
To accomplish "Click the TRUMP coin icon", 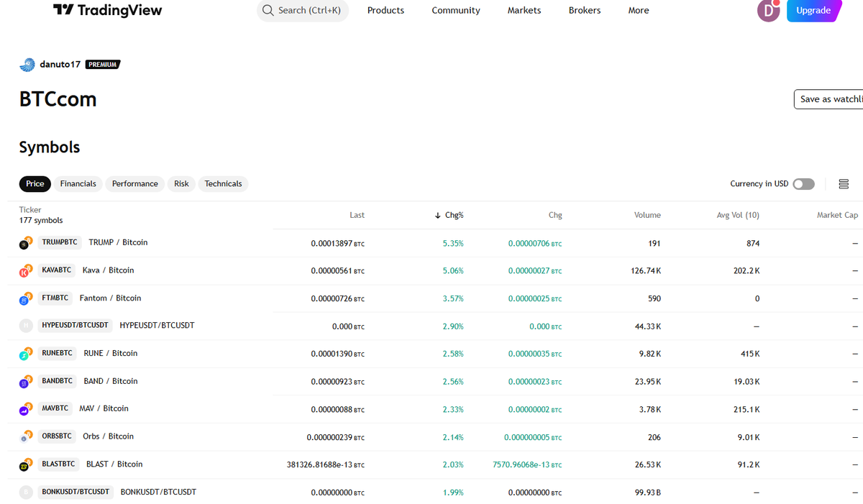I will pyautogui.click(x=26, y=243).
